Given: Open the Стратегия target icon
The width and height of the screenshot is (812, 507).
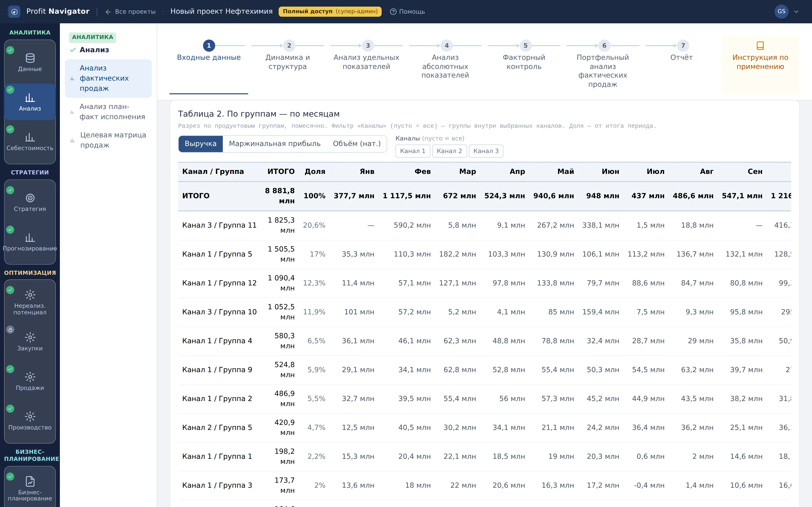Looking at the screenshot, I should pos(30,198).
